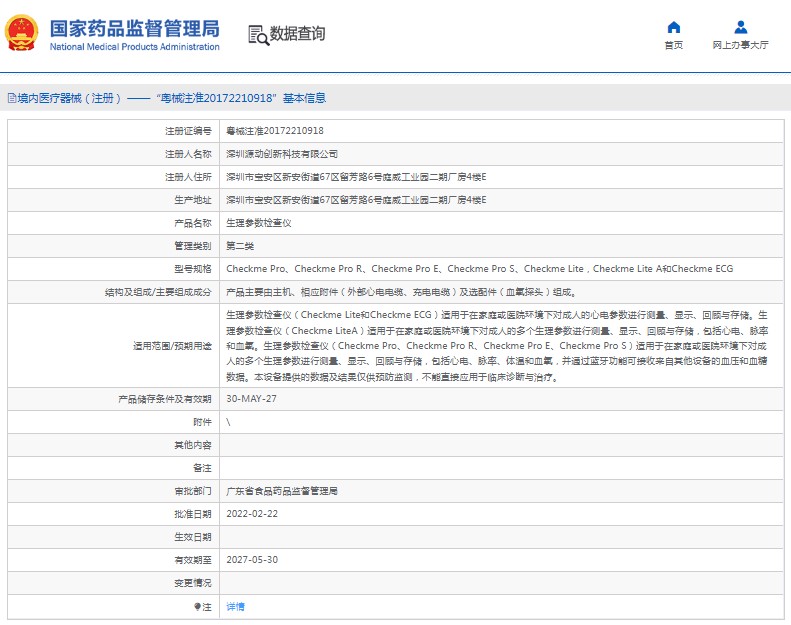Go to 首页 home icon
The height and width of the screenshot is (625, 791).
tap(673, 27)
